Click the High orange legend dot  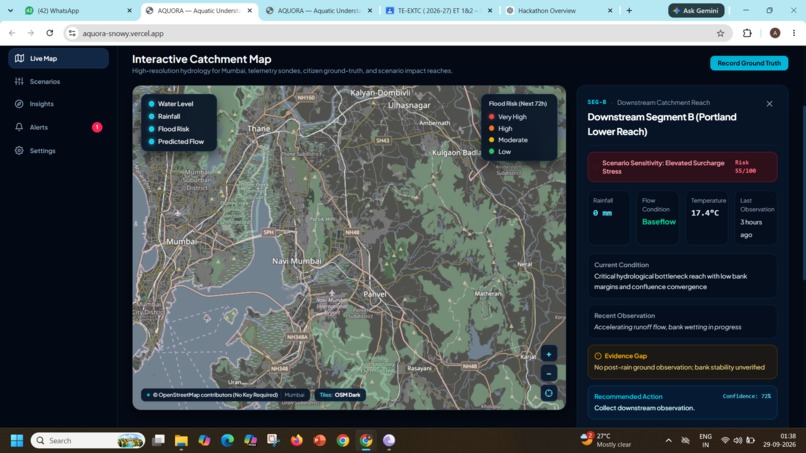[491, 129]
